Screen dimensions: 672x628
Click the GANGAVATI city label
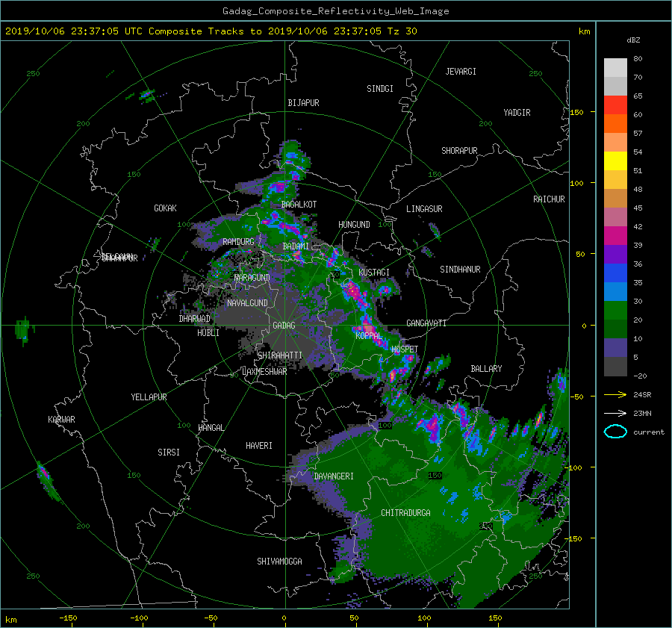pos(426,323)
